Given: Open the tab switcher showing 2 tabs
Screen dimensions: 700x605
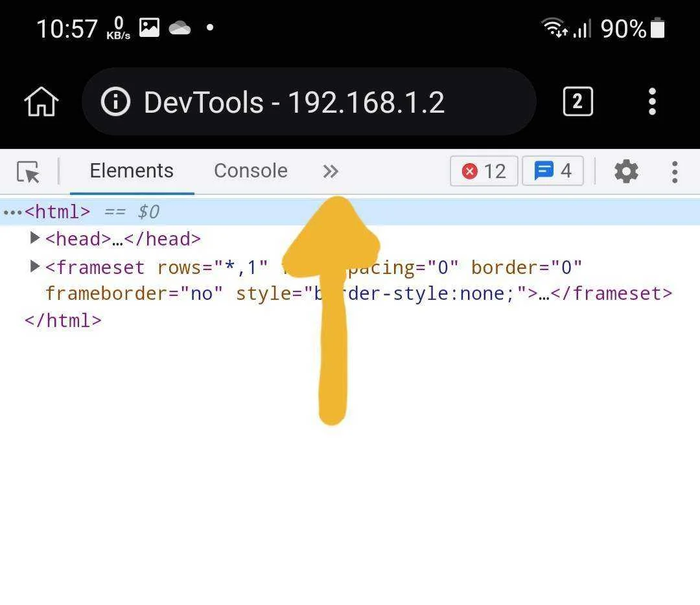Looking at the screenshot, I should 577,102.
